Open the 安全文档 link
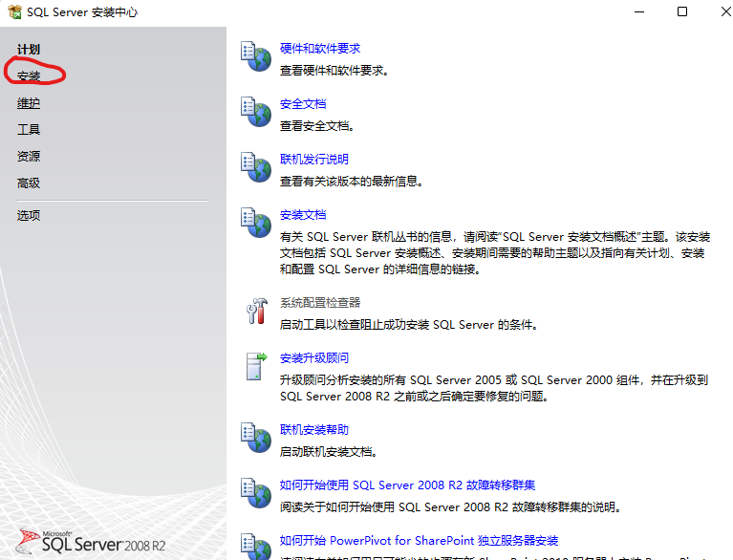 click(303, 104)
